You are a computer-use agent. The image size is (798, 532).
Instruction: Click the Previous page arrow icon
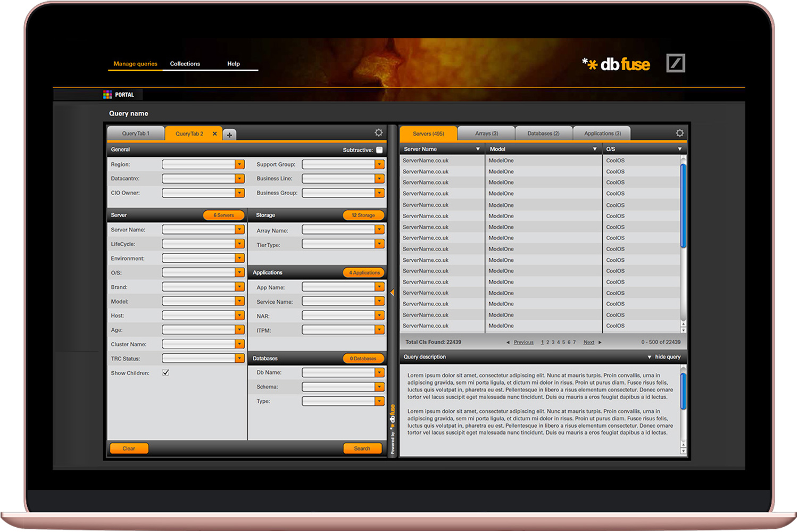click(x=508, y=343)
